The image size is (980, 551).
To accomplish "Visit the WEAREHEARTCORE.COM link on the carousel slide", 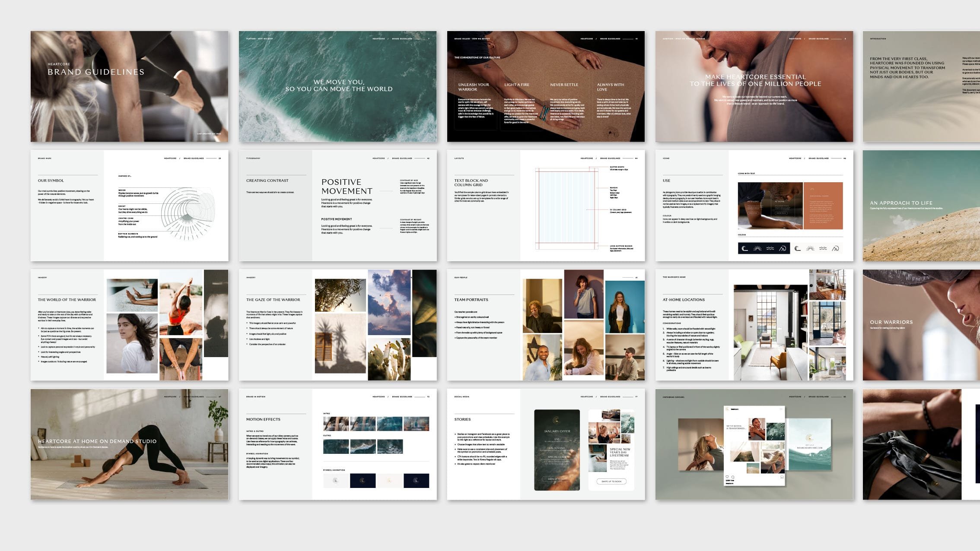I will [x=810, y=447].
